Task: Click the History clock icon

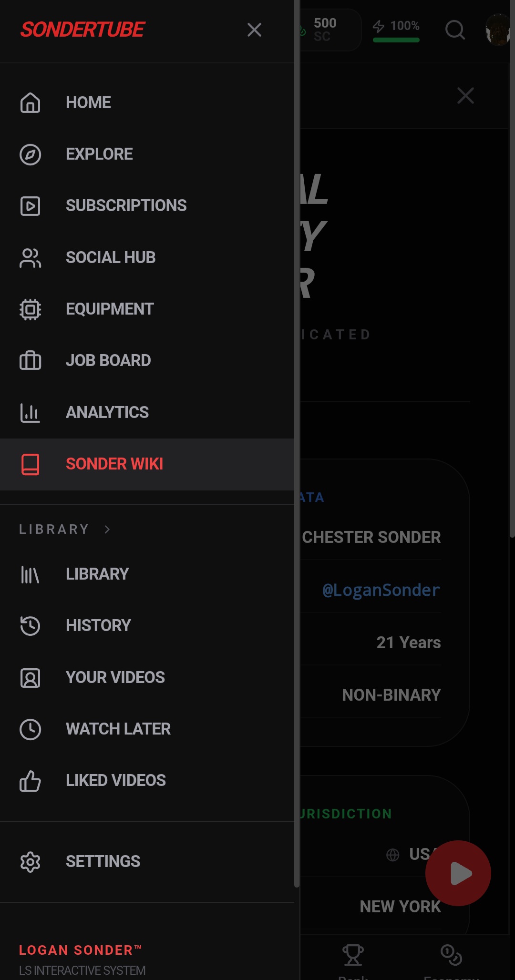Action: (30, 625)
